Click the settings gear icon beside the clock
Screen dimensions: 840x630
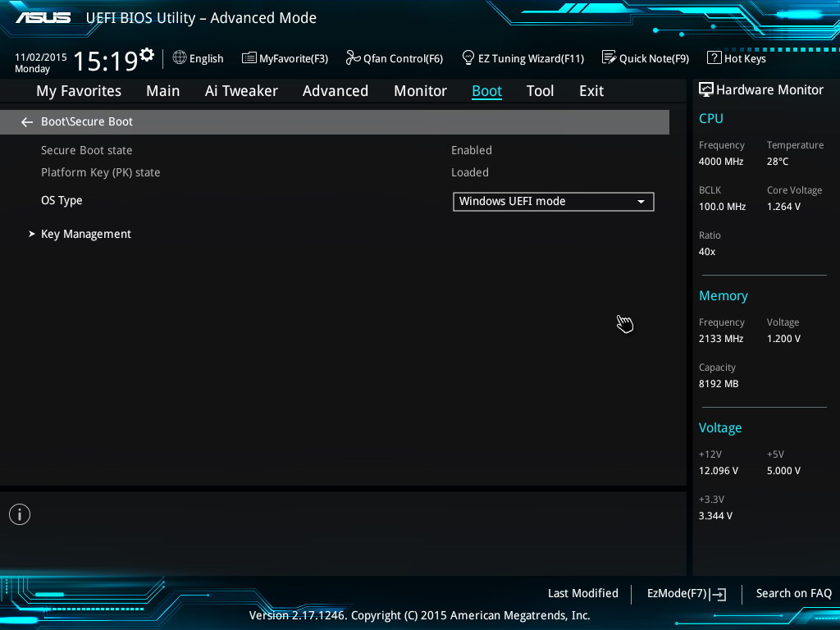(x=147, y=55)
